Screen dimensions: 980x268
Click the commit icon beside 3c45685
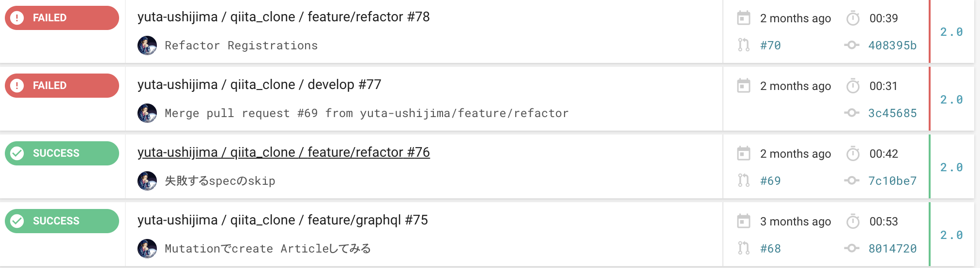point(852,113)
